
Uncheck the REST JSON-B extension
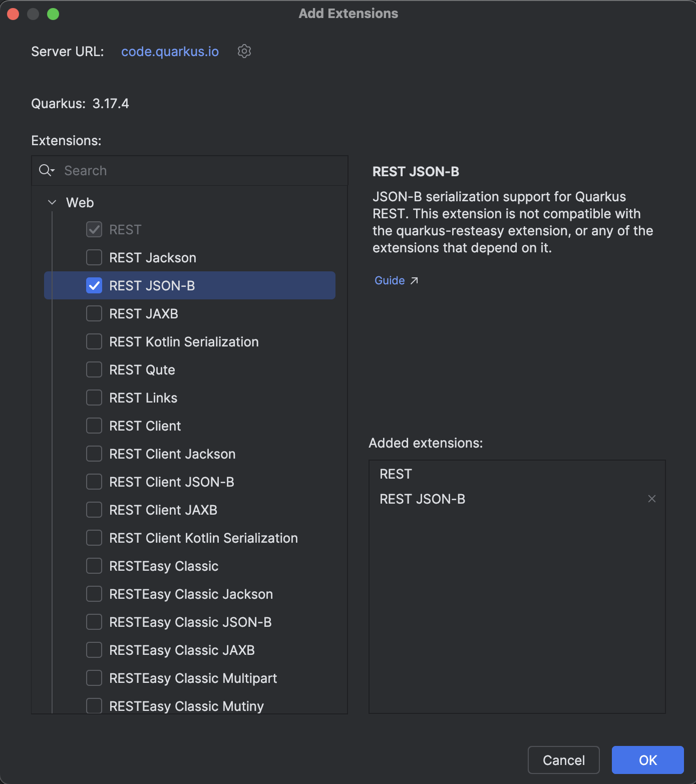pos(94,285)
